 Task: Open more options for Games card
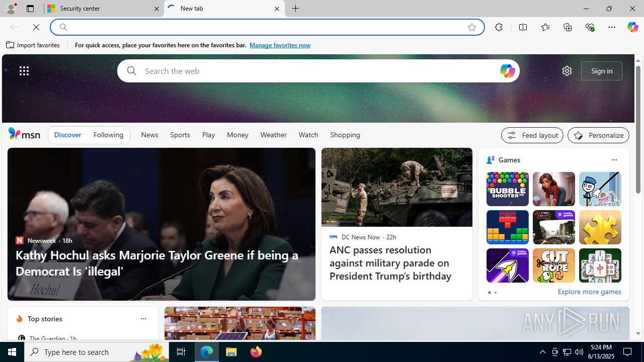click(614, 160)
